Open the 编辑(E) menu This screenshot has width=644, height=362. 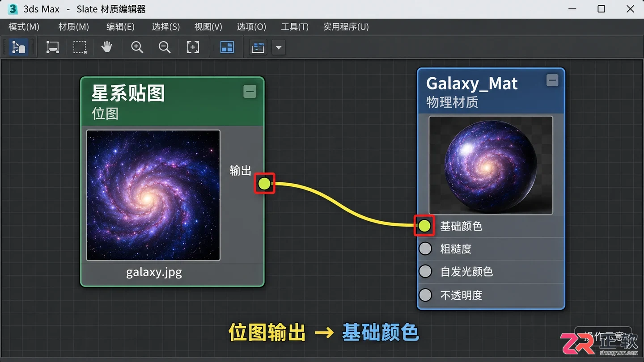coord(120,27)
